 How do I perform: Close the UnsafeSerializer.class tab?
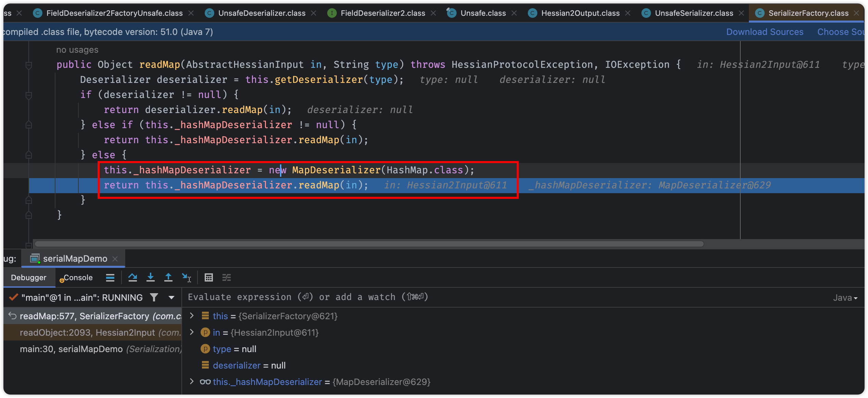741,13
